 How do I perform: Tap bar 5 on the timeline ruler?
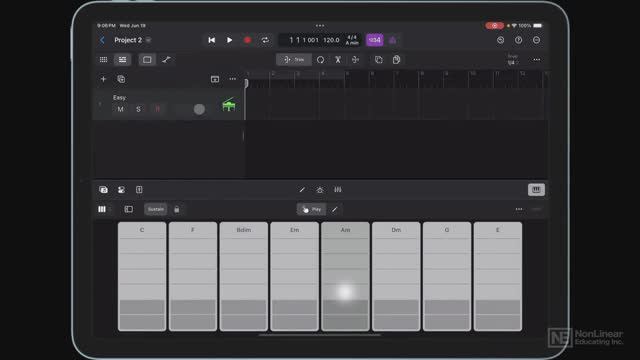pos(347,74)
